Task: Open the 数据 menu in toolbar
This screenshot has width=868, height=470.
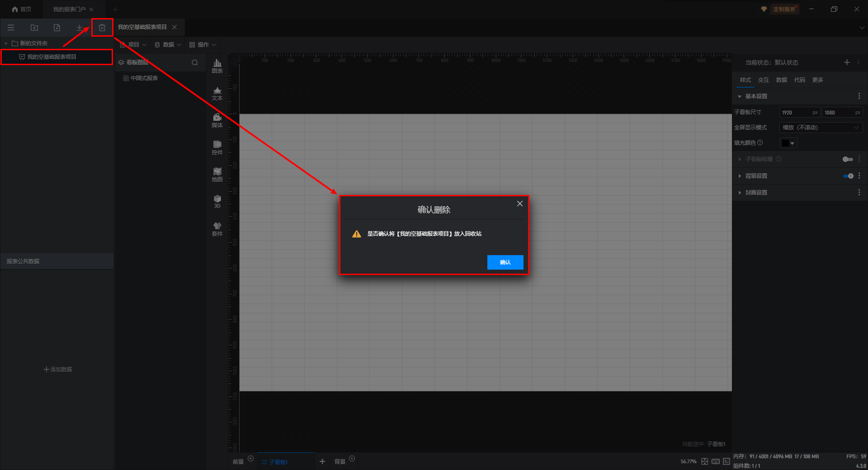Action: pyautogui.click(x=168, y=45)
